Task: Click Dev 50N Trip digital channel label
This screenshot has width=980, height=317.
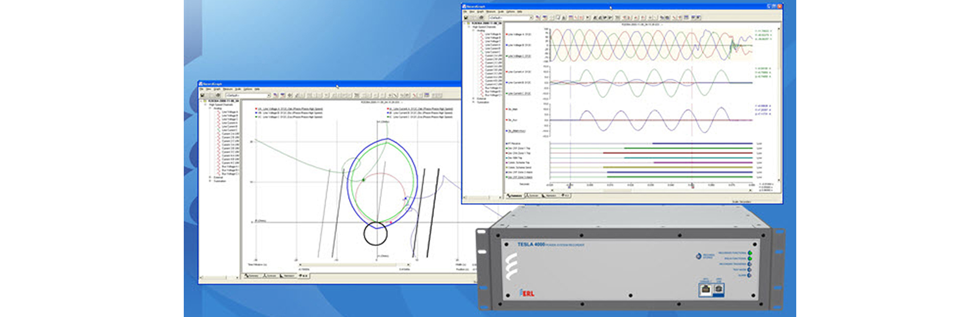Action: (514, 158)
